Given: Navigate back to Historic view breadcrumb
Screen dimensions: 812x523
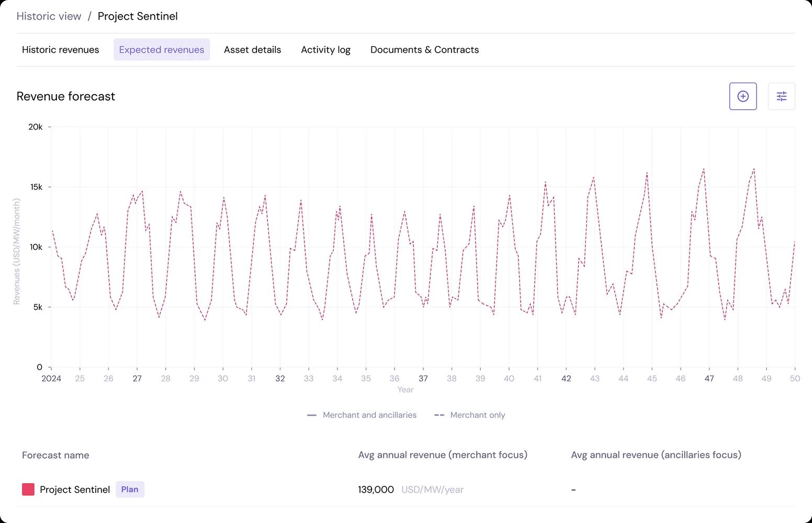Looking at the screenshot, I should pos(49,16).
